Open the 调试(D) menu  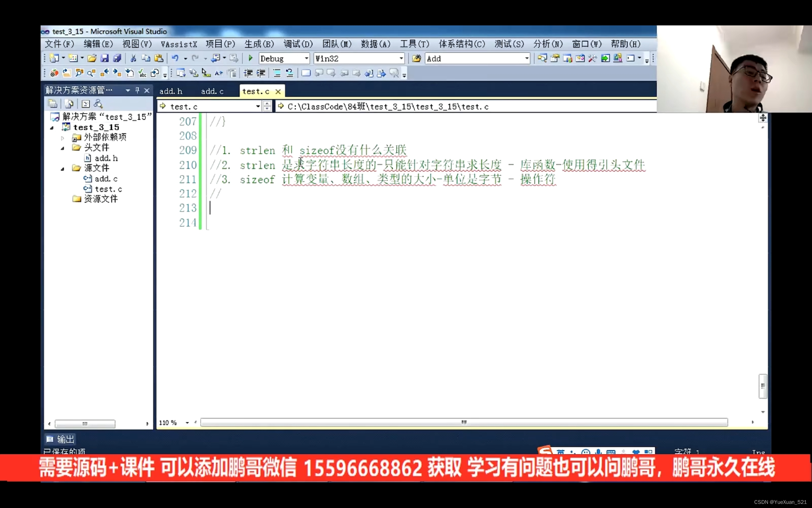[298, 44]
